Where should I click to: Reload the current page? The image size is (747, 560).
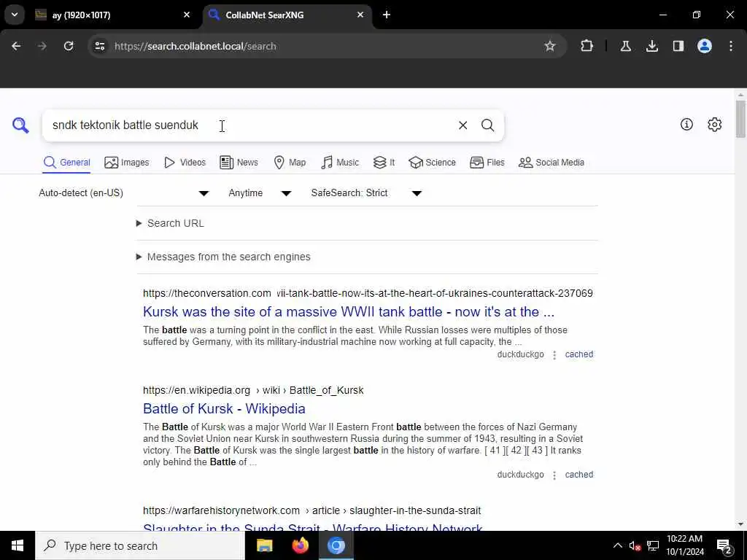tap(69, 46)
